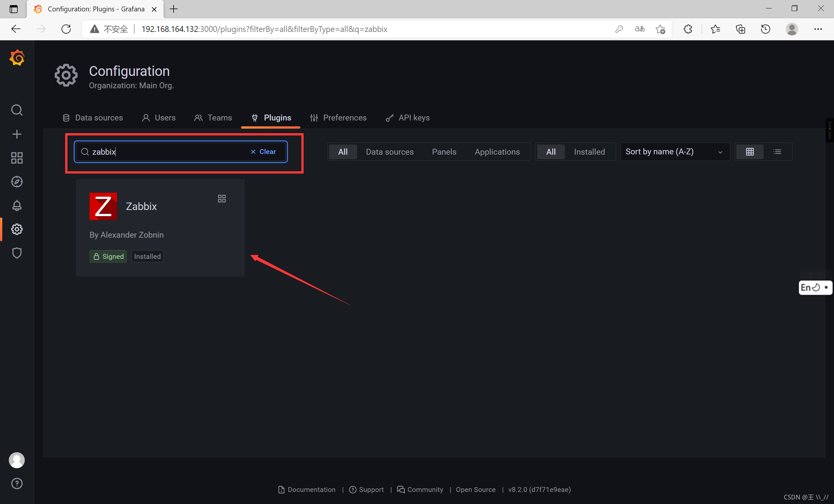Open the Favorites list icon
The image size is (834, 504).
coord(715,29)
